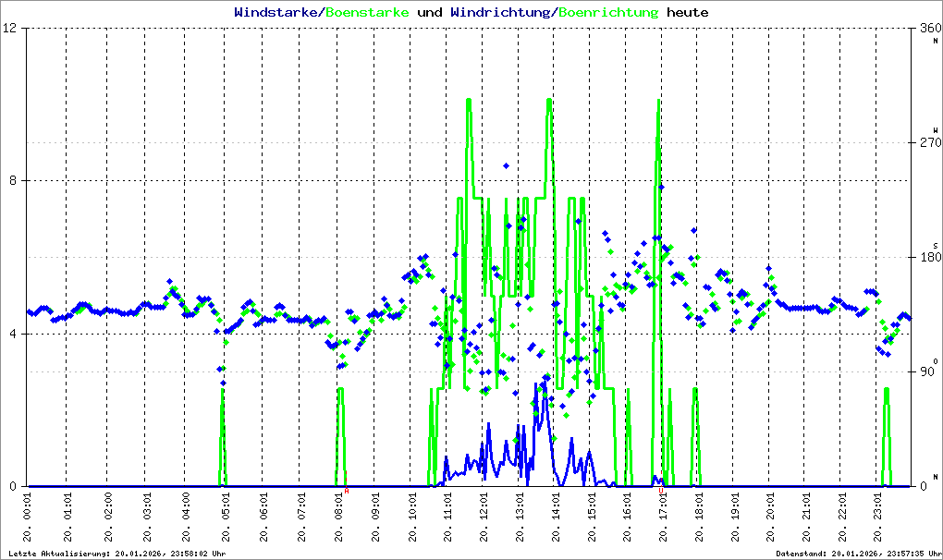Click the green 'Boenstarke' title word
The image size is (943, 560).
coord(367,12)
